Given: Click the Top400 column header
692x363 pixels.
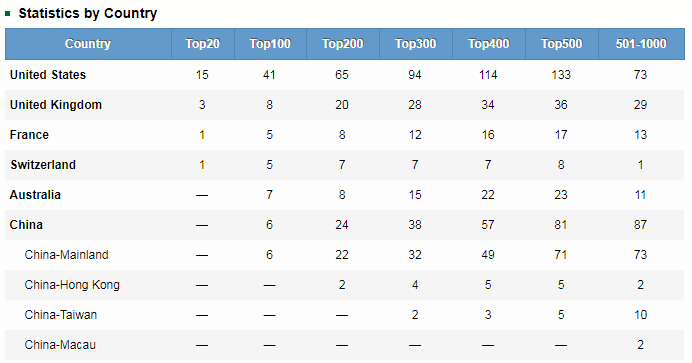Looking at the screenshot, I should point(489,44).
